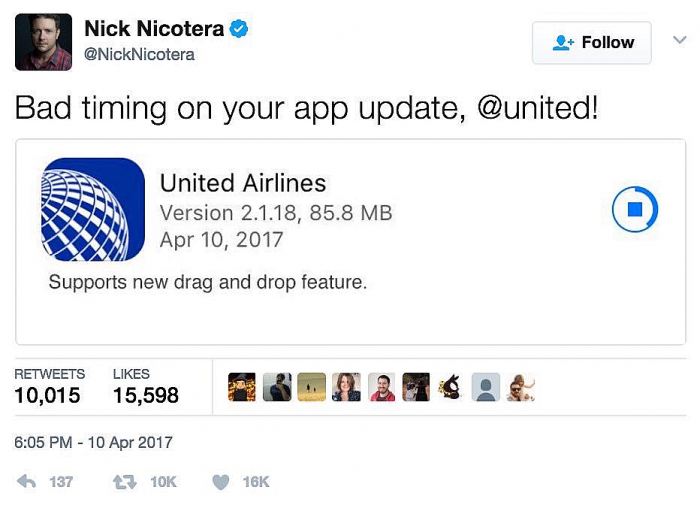
Task: Open the default gray silhouette avatar
Action: (x=486, y=387)
